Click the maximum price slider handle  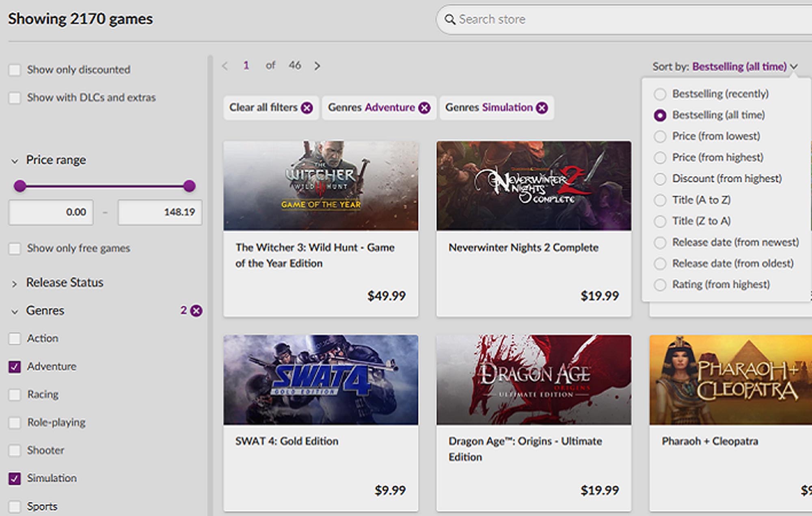tap(189, 186)
